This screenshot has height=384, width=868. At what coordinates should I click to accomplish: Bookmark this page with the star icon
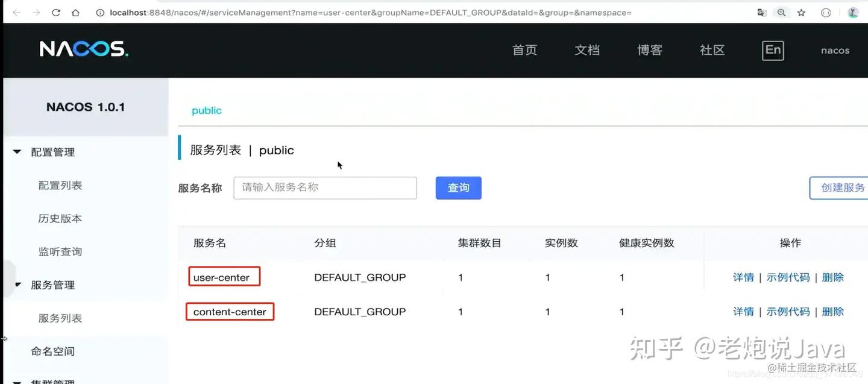(801, 12)
